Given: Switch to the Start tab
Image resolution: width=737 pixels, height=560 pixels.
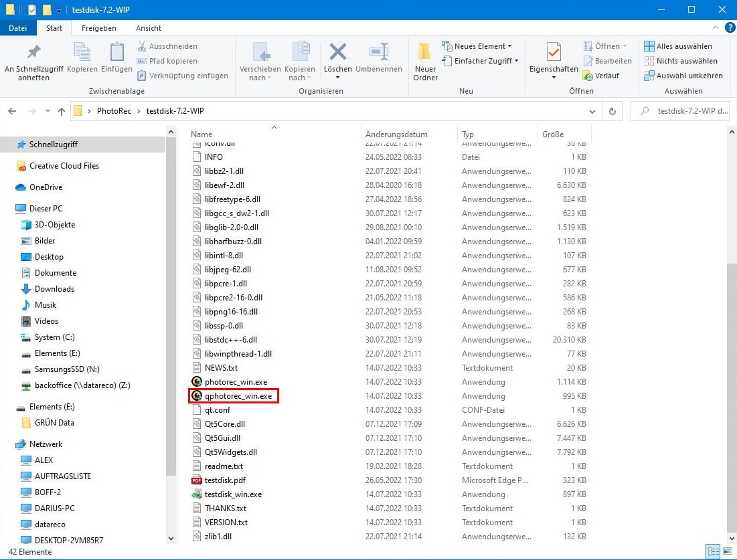Looking at the screenshot, I should [x=54, y=28].
